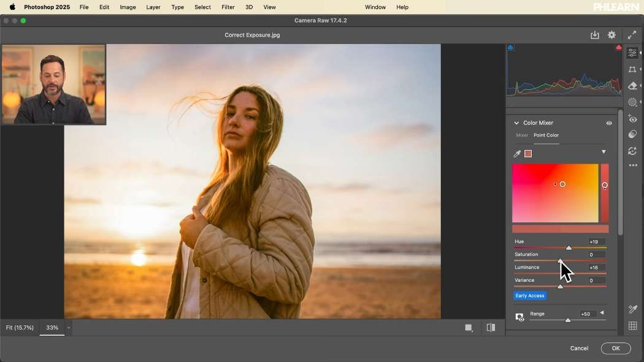Viewport: 644px width, 362px height.
Task: Click the Hue value field +19
Action: click(596, 241)
